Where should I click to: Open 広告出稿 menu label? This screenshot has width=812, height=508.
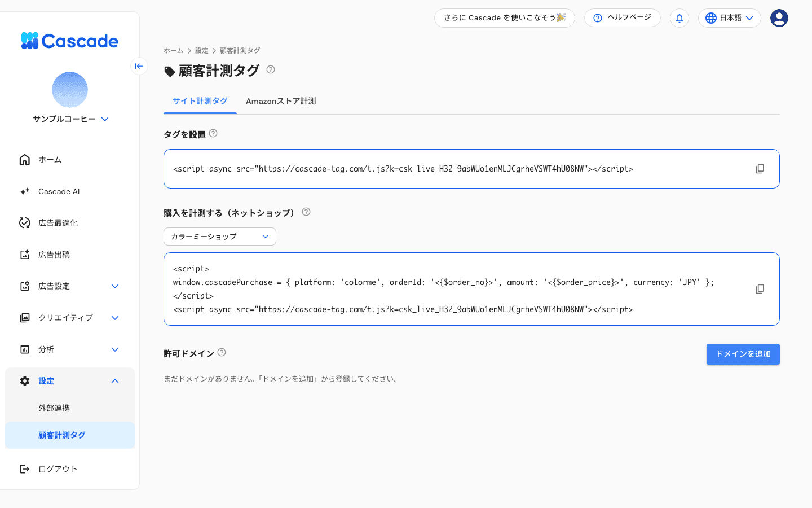pos(54,255)
